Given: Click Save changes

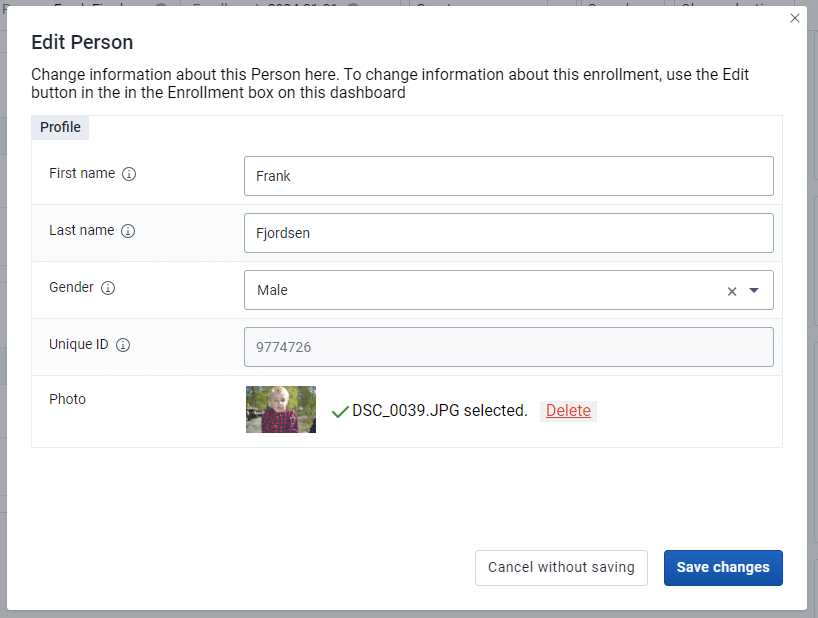Looking at the screenshot, I should tap(723, 567).
